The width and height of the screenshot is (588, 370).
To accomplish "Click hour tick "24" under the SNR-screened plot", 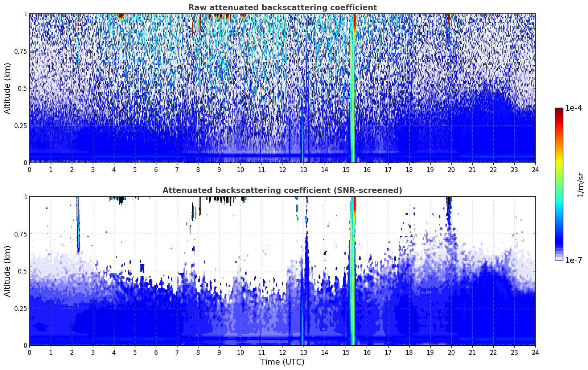I will [535, 352].
